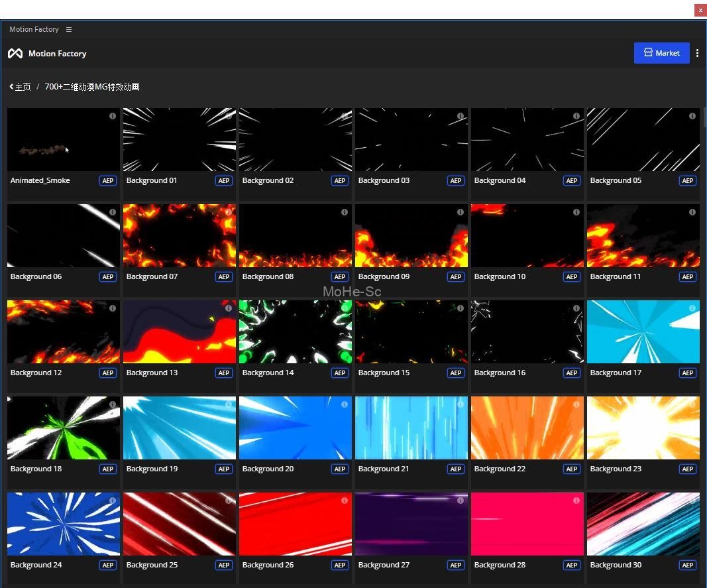Select the AEP tag on Background 22

pyautogui.click(x=572, y=469)
